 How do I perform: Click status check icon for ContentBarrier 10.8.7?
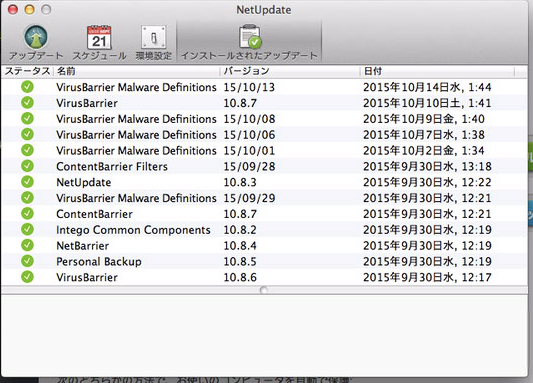click(27, 213)
